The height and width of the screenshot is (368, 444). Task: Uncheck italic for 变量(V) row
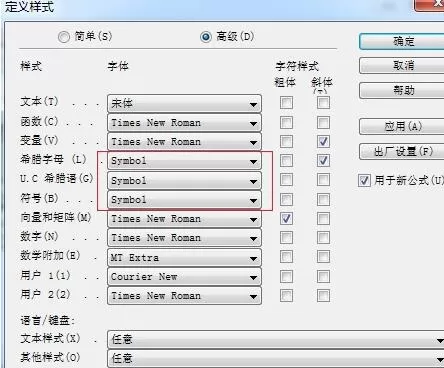tap(323, 141)
